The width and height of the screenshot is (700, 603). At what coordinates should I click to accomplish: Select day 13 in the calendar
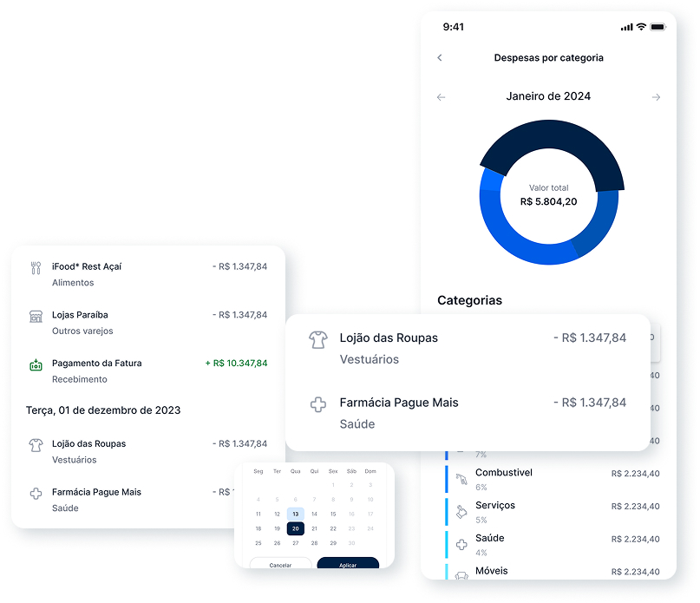(295, 514)
